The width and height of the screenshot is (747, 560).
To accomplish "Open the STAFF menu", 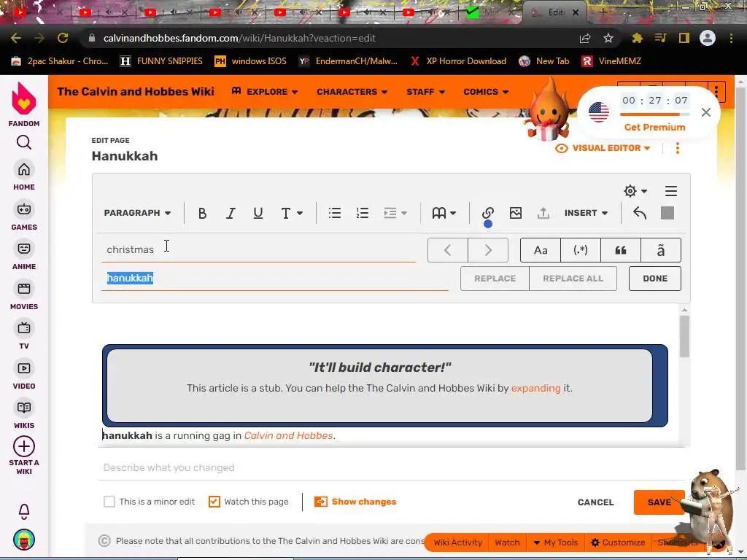I will click(x=425, y=91).
